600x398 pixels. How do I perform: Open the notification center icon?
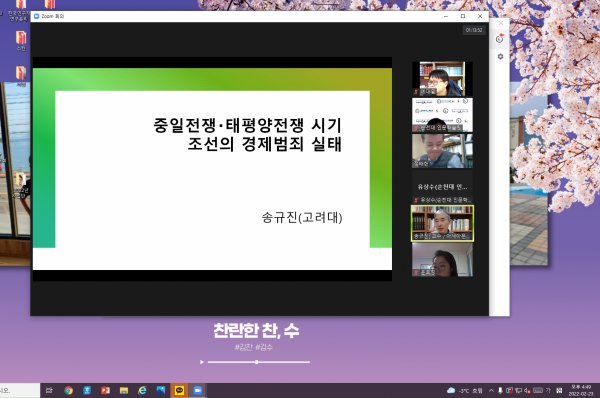(559, 390)
